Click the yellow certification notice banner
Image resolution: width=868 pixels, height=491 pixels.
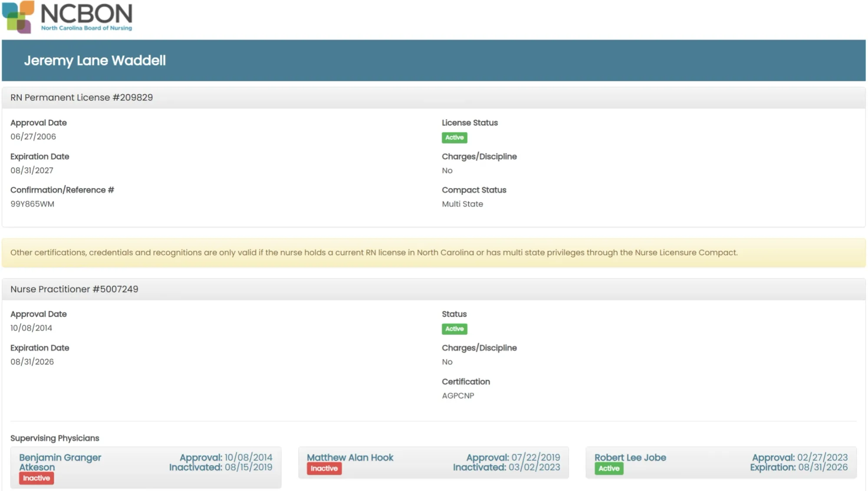(x=374, y=252)
